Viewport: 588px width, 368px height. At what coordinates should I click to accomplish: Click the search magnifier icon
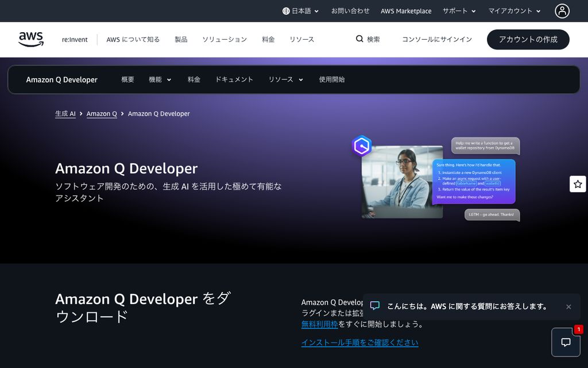point(359,39)
